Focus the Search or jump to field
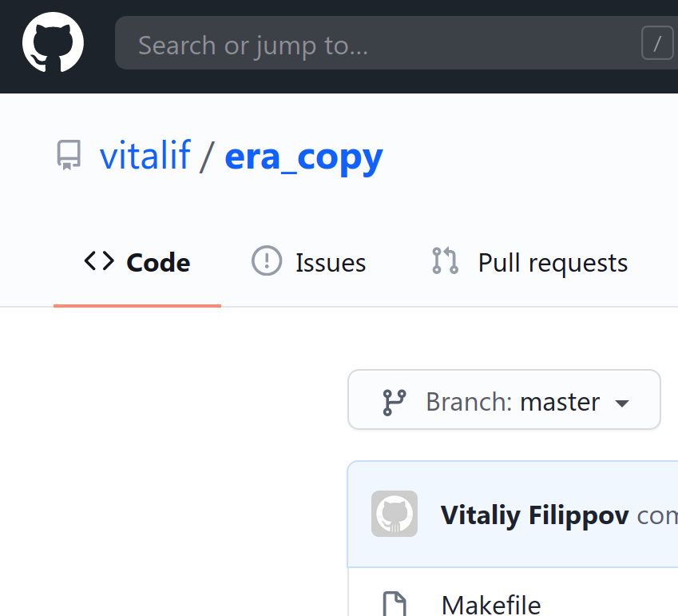The width and height of the screenshot is (678, 616). click(396, 43)
